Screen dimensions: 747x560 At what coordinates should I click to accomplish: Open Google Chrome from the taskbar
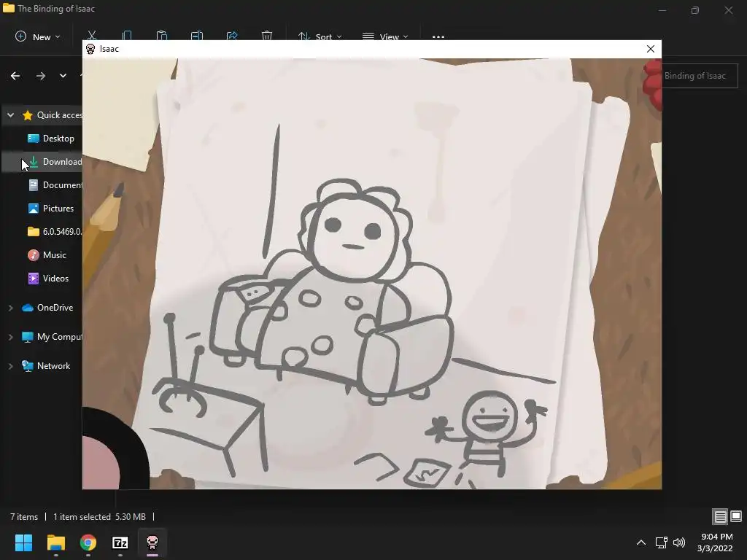pyautogui.click(x=88, y=542)
